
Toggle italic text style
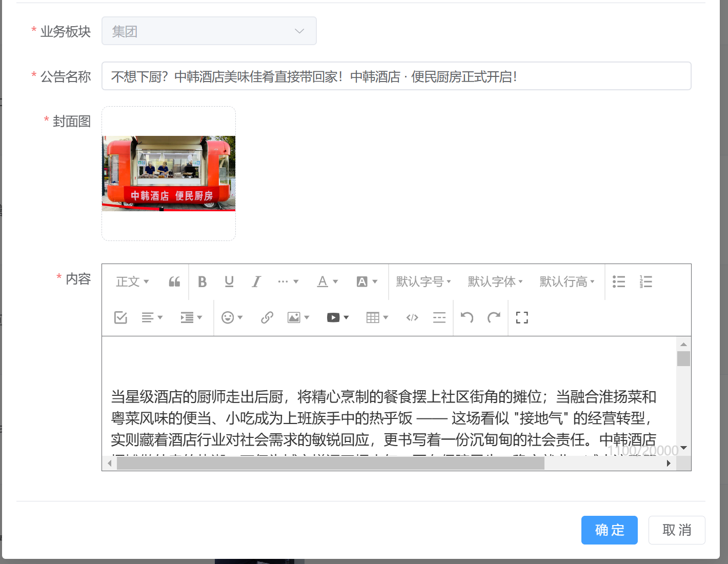pos(256,281)
